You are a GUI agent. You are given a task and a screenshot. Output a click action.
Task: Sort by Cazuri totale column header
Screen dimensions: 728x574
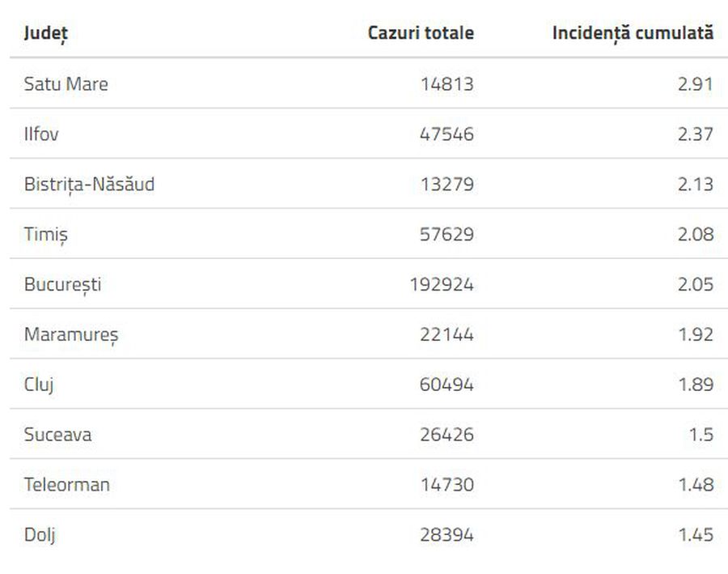pos(421,32)
